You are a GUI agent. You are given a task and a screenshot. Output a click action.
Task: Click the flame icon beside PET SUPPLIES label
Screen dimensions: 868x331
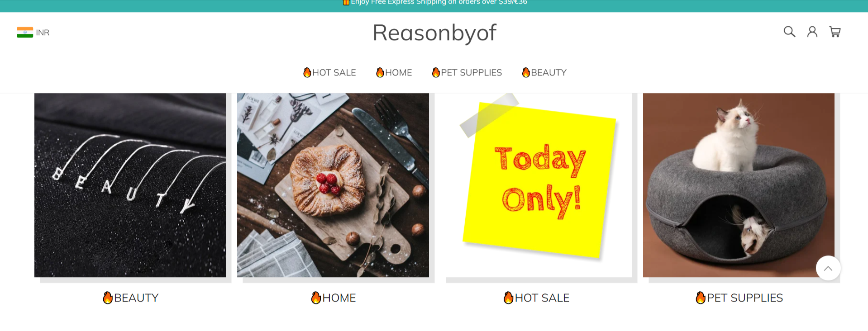pyautogui.click(x=701, y=298)
